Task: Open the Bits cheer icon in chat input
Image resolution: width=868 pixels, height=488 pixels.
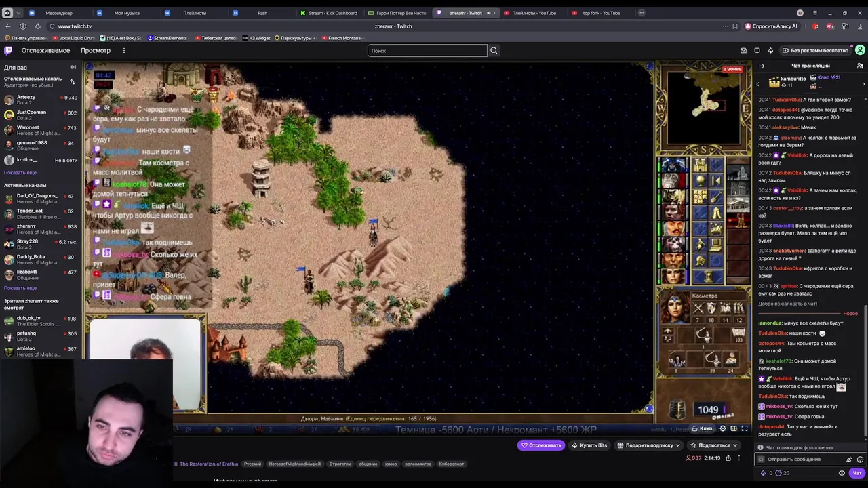Action: 849,460
